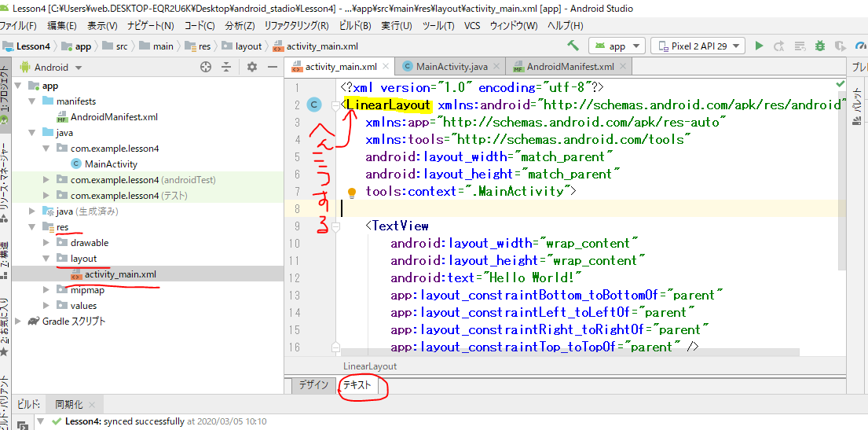
Task: Select the layout folder in project tree
Action: click(83, 258)
